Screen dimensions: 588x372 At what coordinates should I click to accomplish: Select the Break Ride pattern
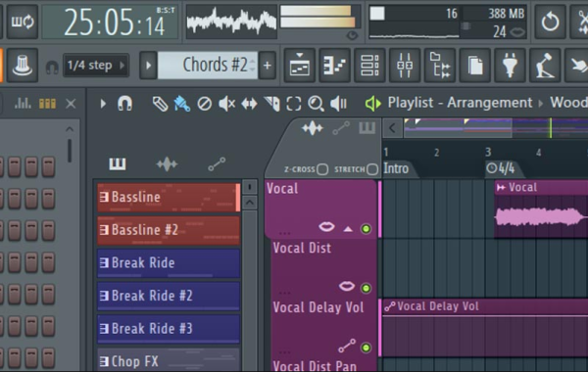point(169,263)
